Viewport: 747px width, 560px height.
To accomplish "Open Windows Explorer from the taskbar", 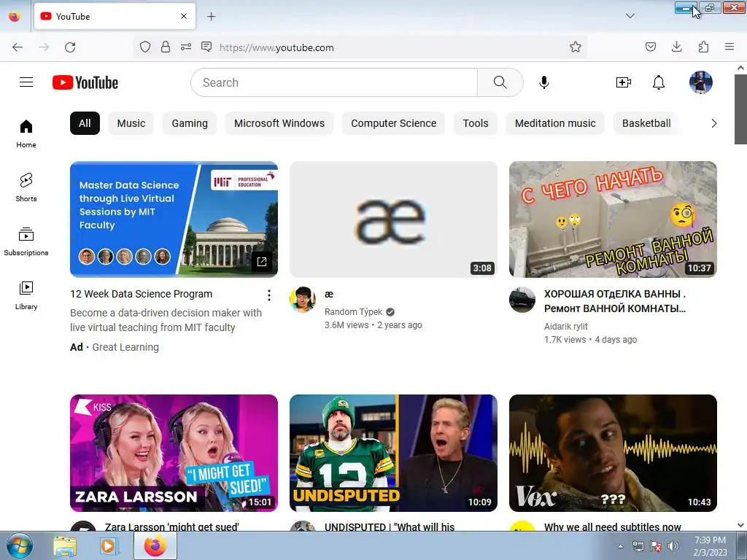I will [x=64, y=546].
